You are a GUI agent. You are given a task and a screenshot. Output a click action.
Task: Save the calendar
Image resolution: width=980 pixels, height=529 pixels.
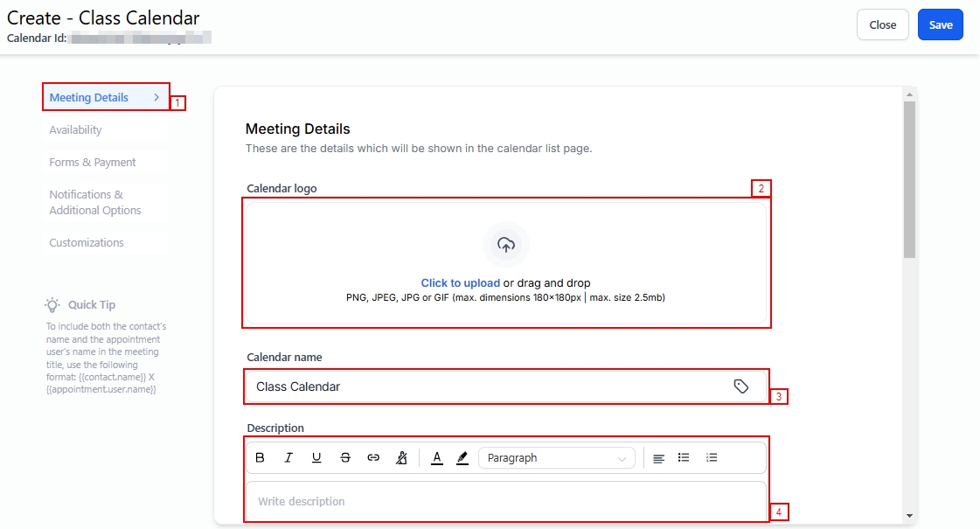click(x=940, y=25)
